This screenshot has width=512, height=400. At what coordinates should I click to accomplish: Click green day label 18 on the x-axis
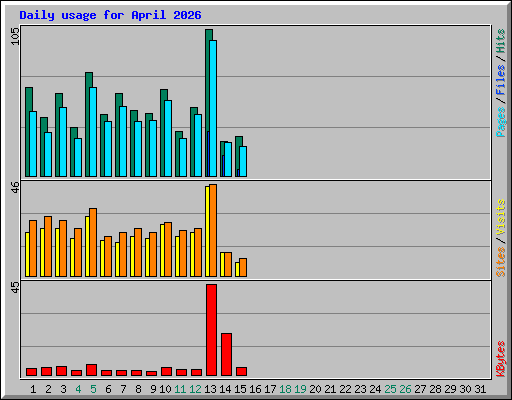(285, 389)
